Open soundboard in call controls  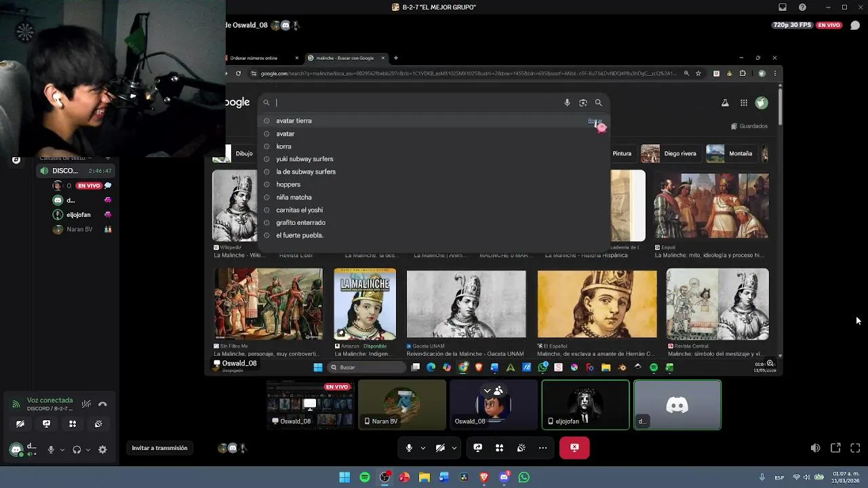click(521, 448)
